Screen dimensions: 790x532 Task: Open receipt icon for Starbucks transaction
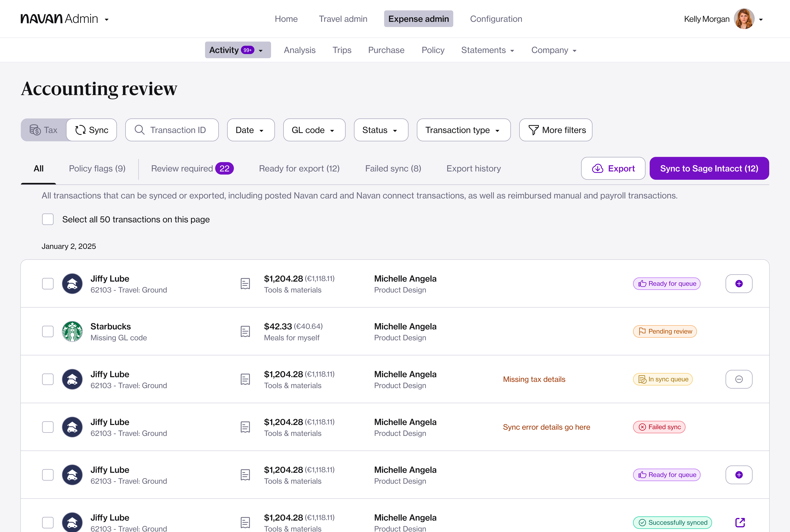click(245, 331)
